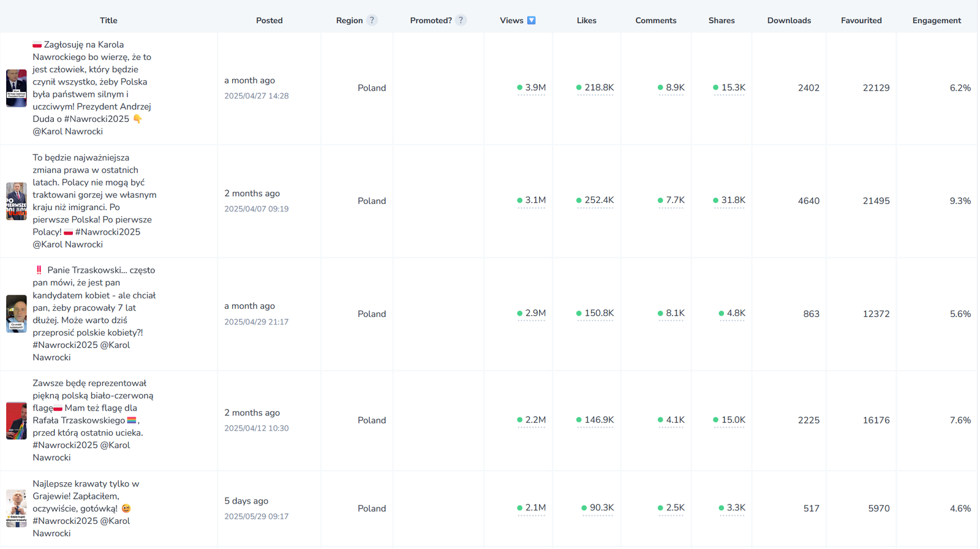Sort table by Likes column header
The image size is (980, 549).
[x=586, y=20]
